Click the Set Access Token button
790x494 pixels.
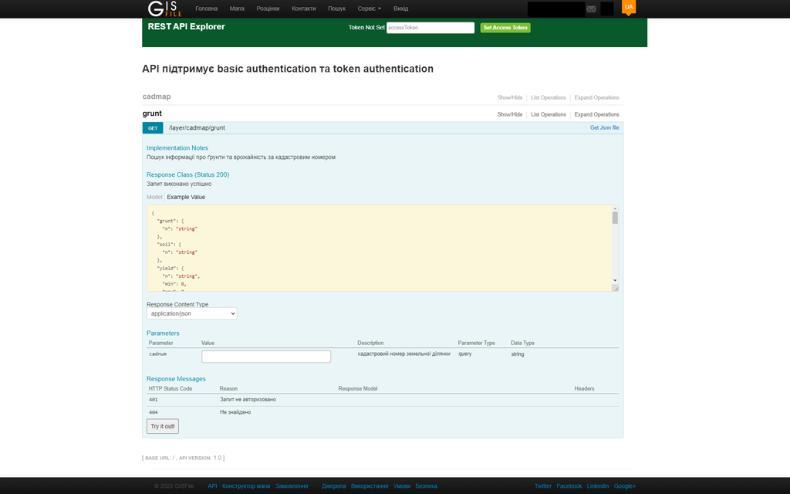pos(505,28)
